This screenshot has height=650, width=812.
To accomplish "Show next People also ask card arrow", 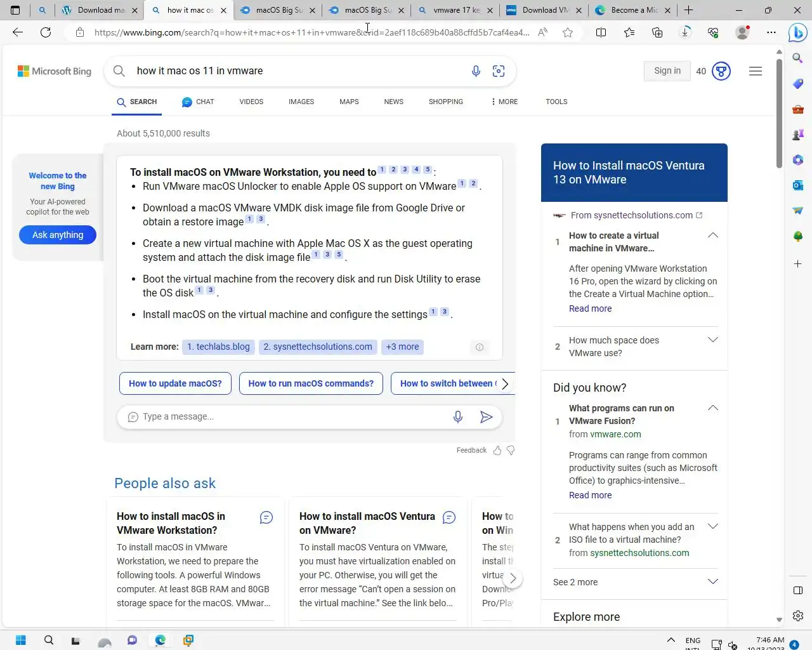I will (x=513, y=578).
